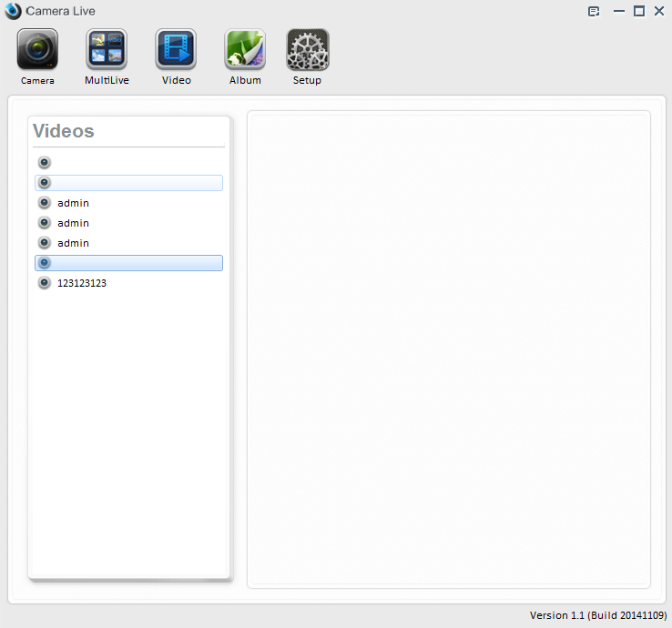672x628 pixels.
Task: Open the Setup gear icon
Action: pos(307,50)
